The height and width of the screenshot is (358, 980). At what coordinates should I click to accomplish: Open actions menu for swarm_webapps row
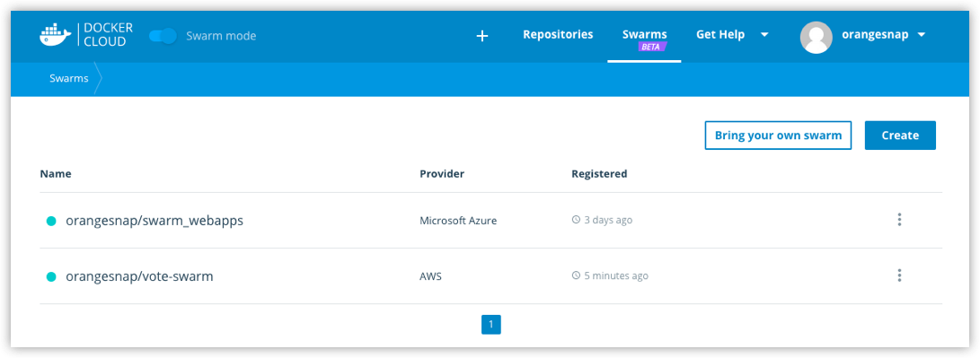[899, 220]
